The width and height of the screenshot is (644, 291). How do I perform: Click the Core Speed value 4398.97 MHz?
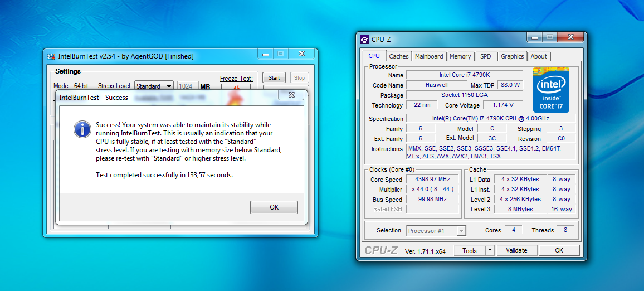point(432,179)
